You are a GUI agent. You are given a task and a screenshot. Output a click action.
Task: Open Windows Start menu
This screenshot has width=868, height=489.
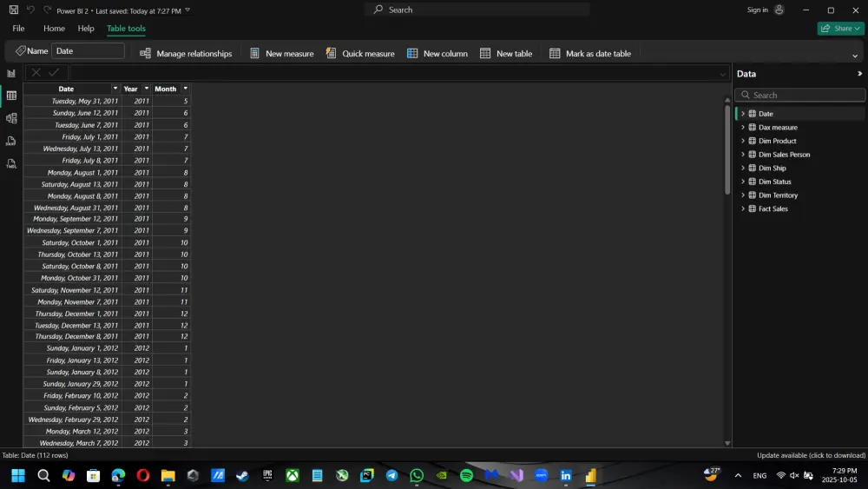click(x=18, y=475)
